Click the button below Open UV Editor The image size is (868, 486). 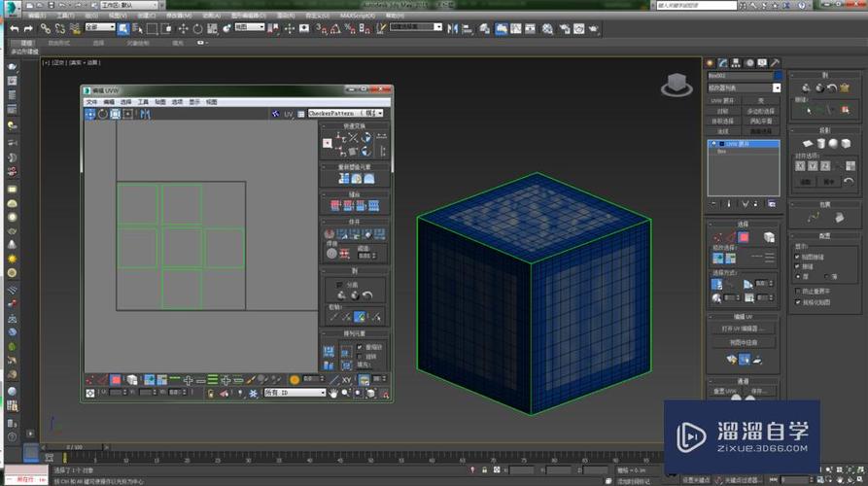743,343
